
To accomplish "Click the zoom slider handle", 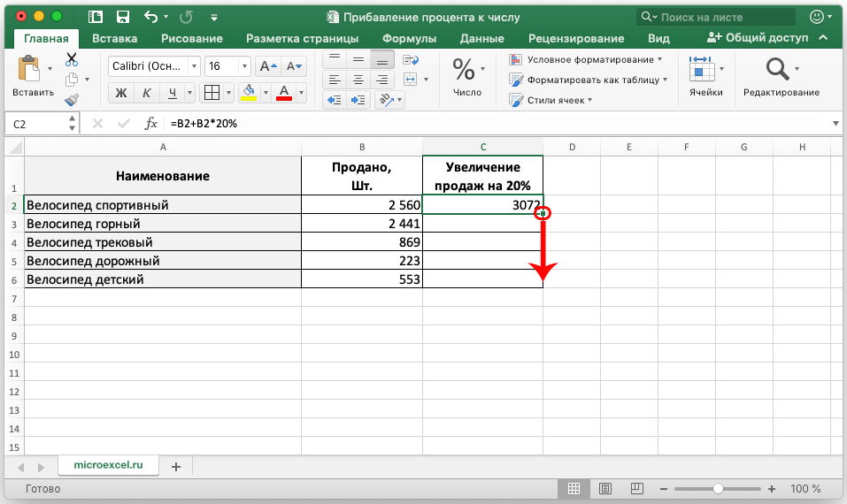I will coord(718,488).
